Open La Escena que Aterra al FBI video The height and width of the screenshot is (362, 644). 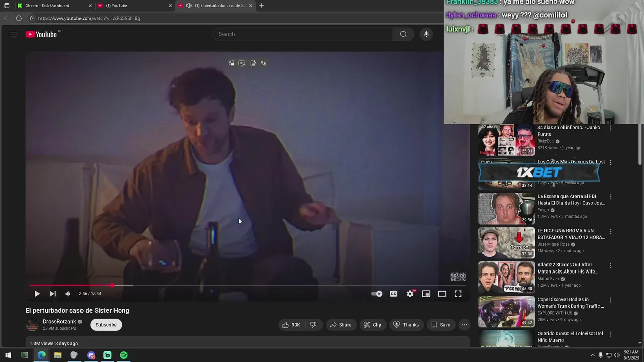[507, 209]
